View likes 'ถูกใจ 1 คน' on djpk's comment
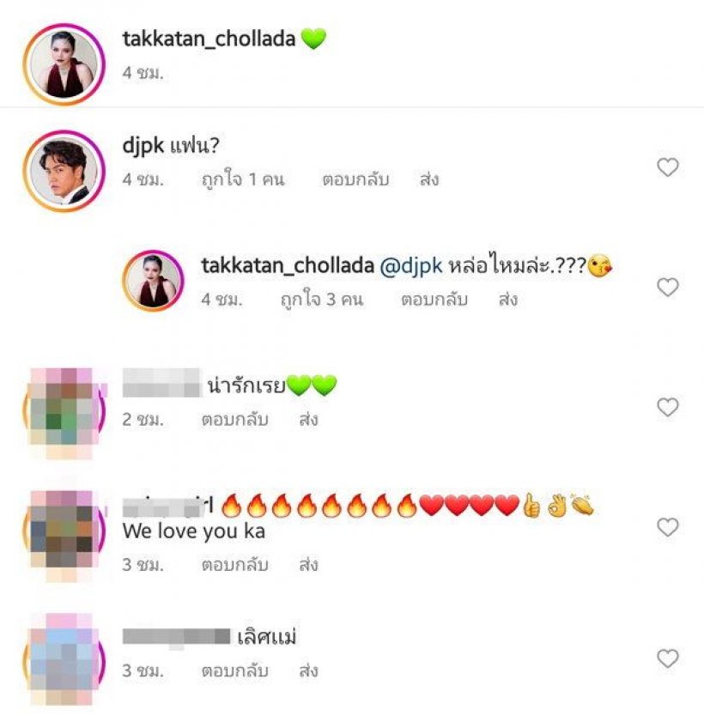Image resolution: width=704 pixels, height=728 pixels. (x=243, y=179)
